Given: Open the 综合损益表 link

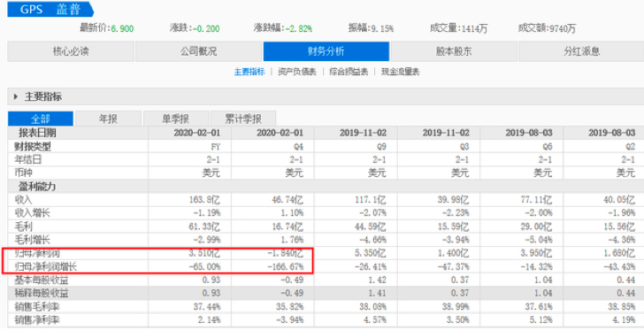Looking at the screenshot, I should [349, 72].
